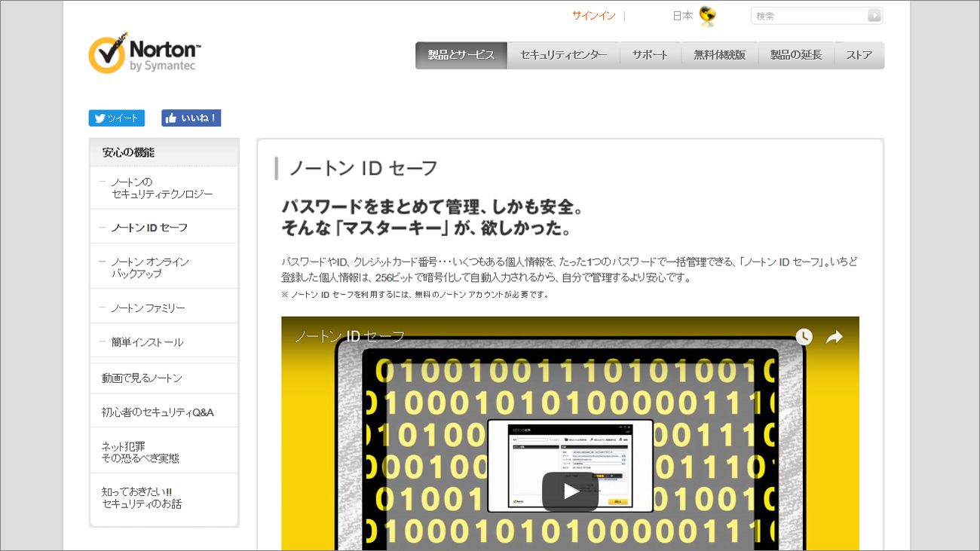Click the Japan globe icon

click(707, 15)
